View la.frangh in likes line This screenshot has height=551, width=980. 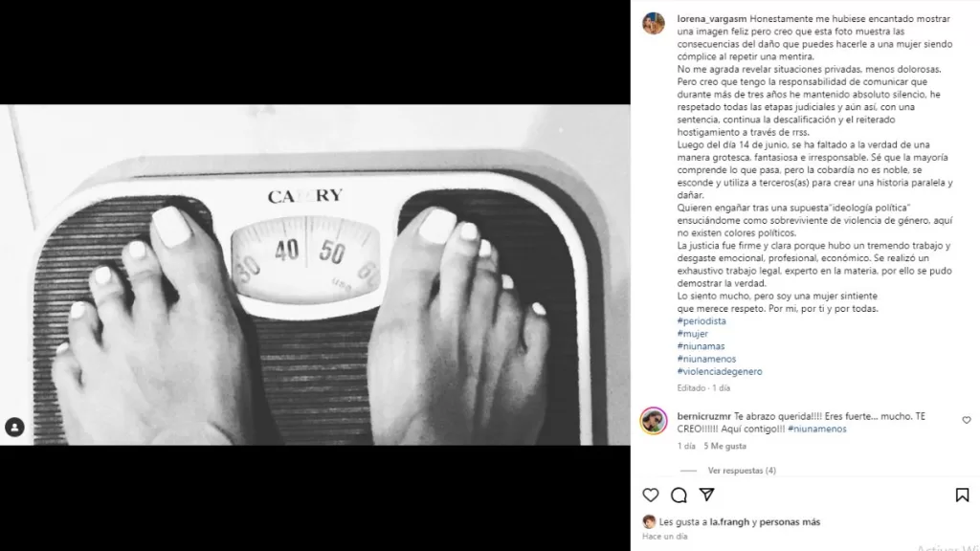tap(729, 521)
